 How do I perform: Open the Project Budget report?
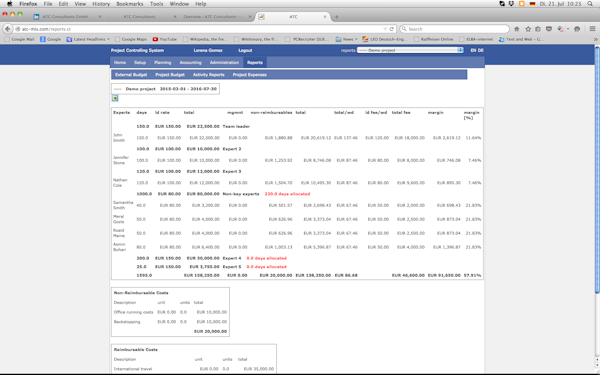click(170, 75)
